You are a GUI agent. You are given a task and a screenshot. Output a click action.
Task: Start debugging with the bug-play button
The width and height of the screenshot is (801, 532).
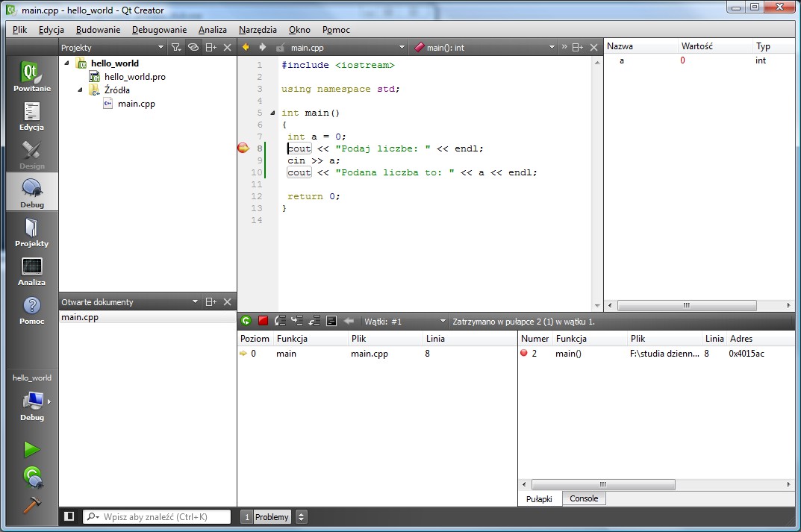pyautogui.click(x=33, y=477)
